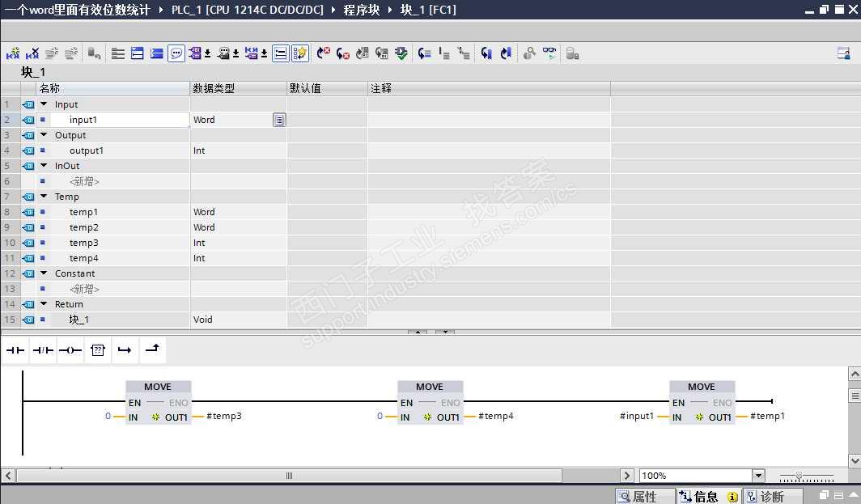Close the ladder branch
Viewport: 861px width, 504px height.
coord(152,349)
